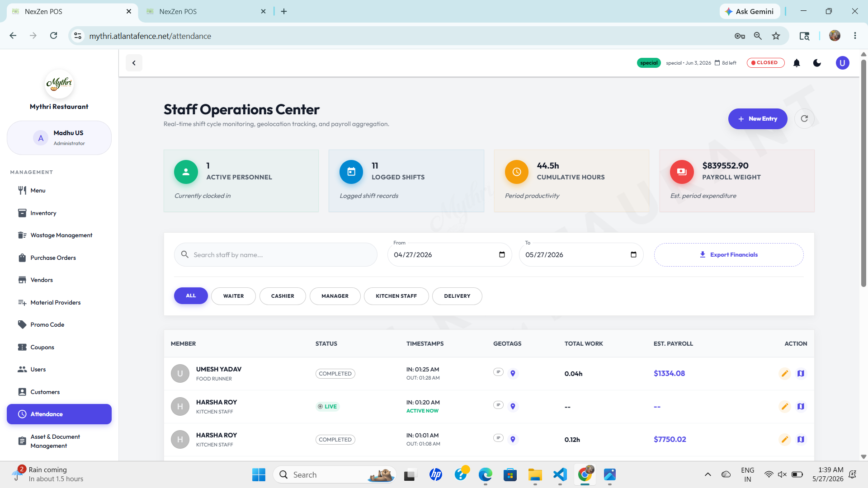Click the CLOSED status badge
The image size is (868, 488).
[765, 63]
